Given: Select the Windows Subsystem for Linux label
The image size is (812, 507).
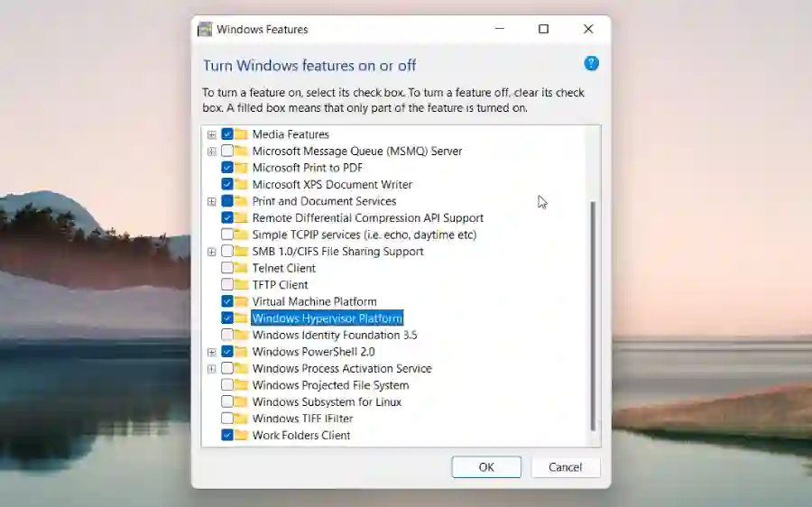Looking at the screenshot, I should 327,401.
